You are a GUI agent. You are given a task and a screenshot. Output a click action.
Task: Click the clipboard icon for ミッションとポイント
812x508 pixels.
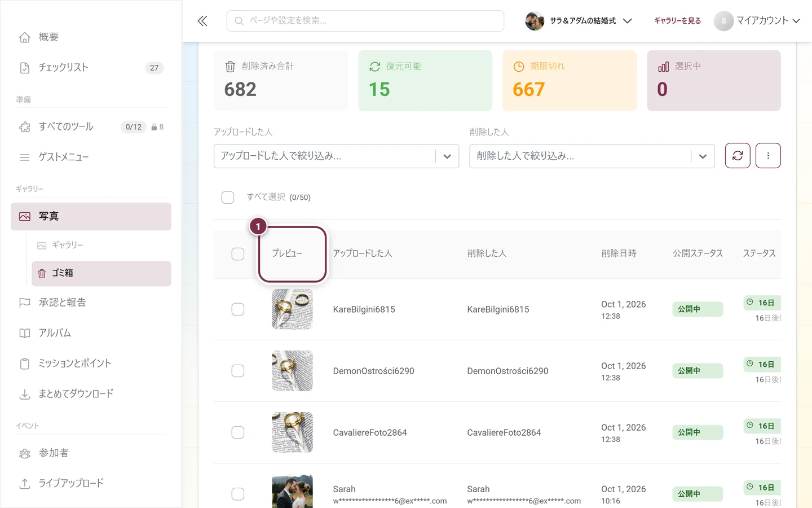coord(25,364)
